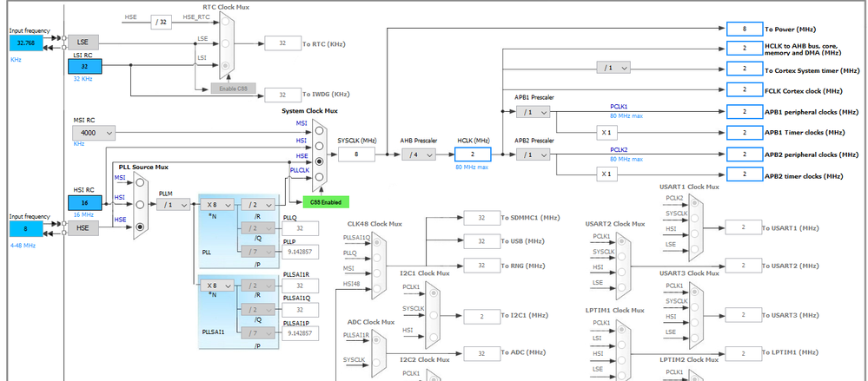
Task: Expand the PLLM divider dropdown
Action: click(x=173, y=205)
